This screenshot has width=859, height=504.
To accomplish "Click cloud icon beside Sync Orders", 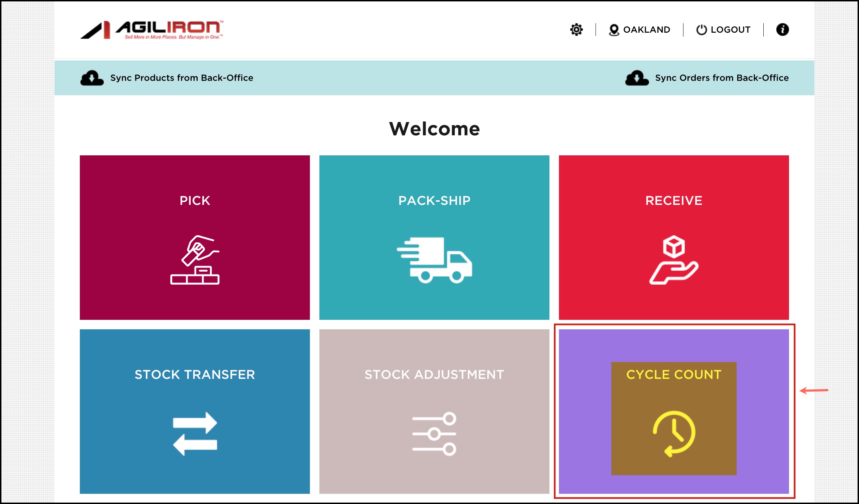I will point(637,78).
